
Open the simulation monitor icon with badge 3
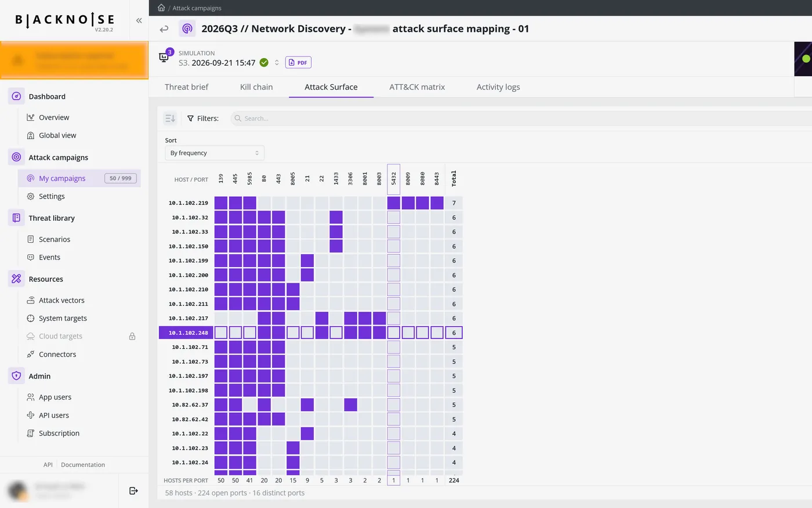(x=164, y=57)
